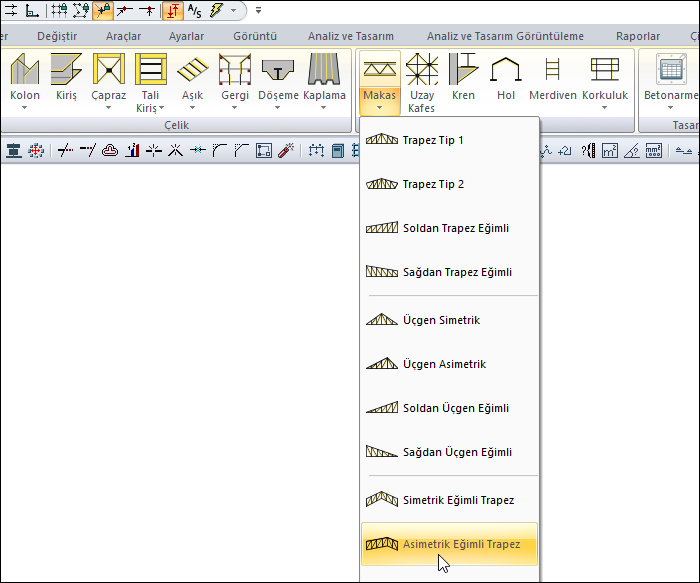
Task: Collapse the Makas truss dropdown
Action: click(378, 80)
